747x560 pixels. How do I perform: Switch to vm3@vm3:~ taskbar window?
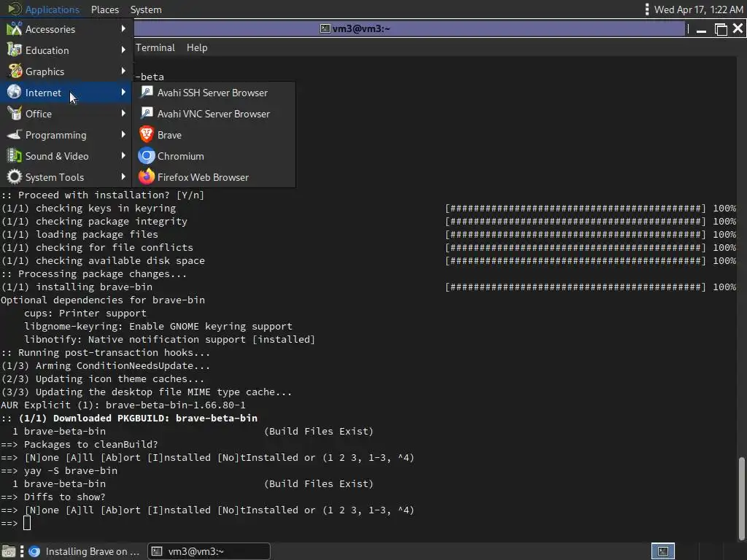coord(209,551)
